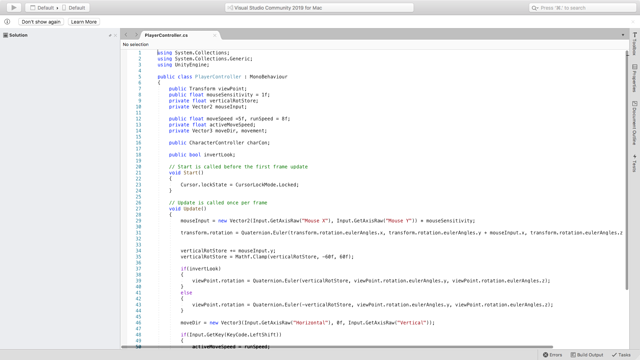The width and height of the screenshot is (640, 360).
Task: Click the CharacterController charCon line
Action: click(x=219, y=143)
